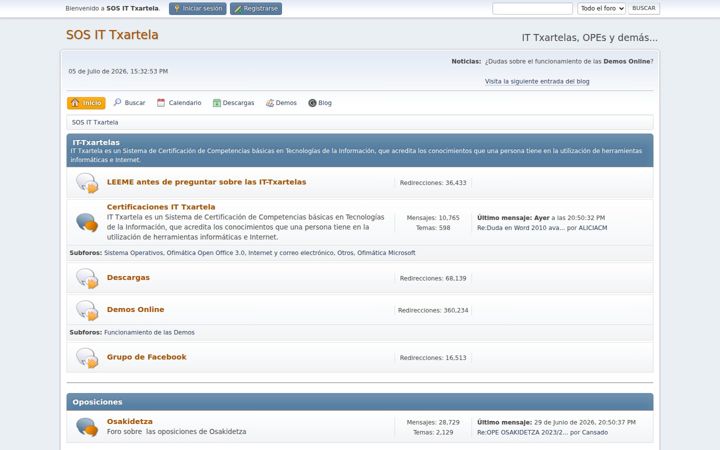
Task: Click the SOS IT Txartela breadcrumb
Action: (x=95, y=122)
